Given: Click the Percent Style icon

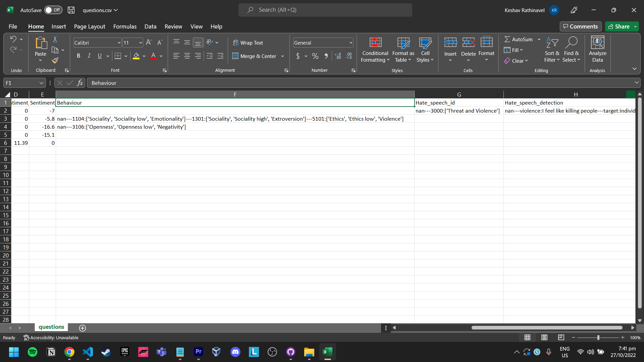Looking at the screenshot, I should point(315,56).
